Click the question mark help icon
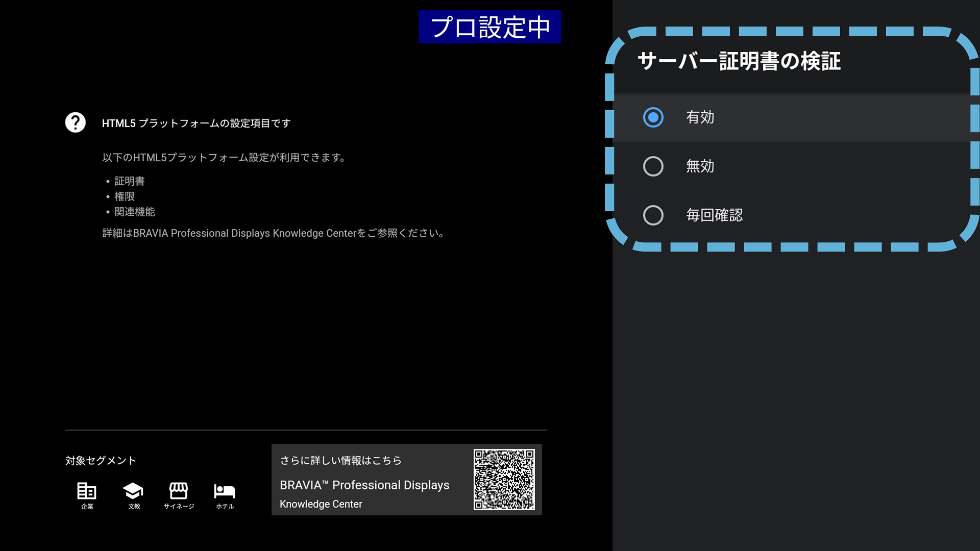The height and width of the screenshot is (551, 980). pyautogui.click(x=76, y=122)
